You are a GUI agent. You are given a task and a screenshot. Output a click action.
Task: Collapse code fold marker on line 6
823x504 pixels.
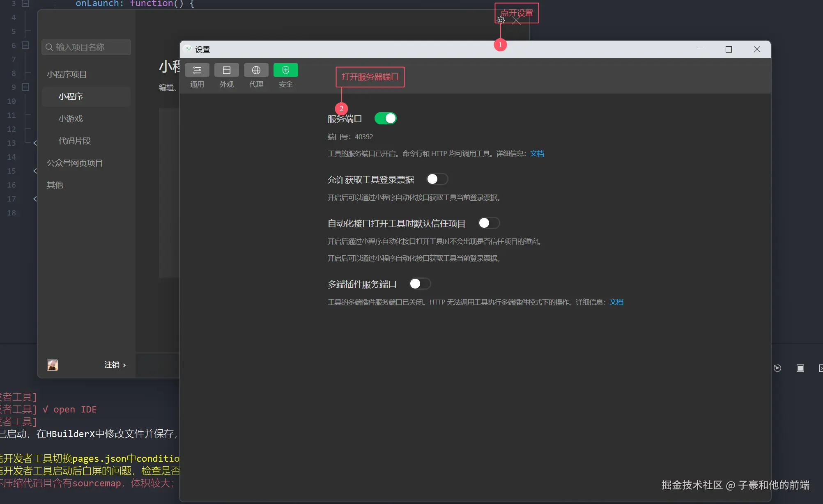(25, 45)
